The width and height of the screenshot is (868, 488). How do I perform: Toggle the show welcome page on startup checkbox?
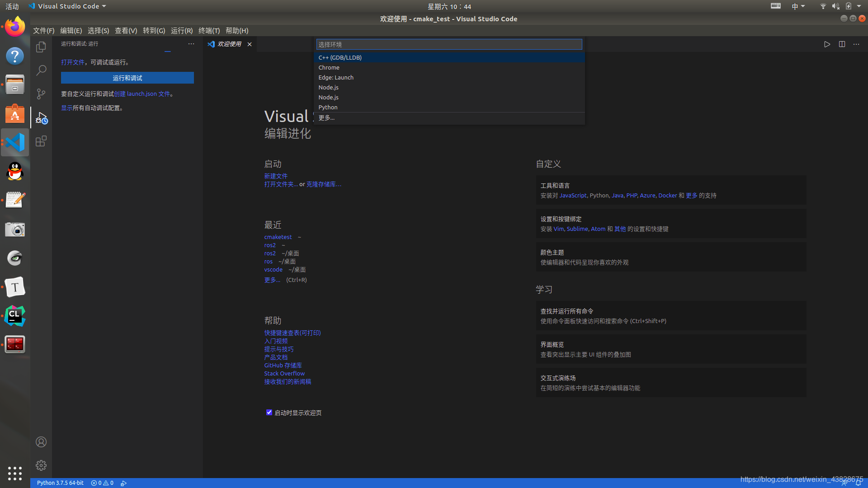pyautogui.click(x=269, y=413)
